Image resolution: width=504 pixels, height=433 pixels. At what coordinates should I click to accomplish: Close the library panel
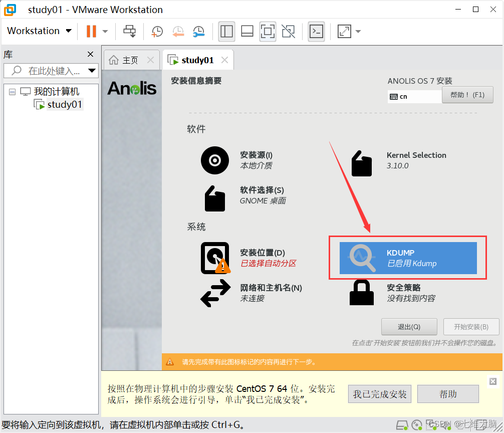(x=90, y=54)
